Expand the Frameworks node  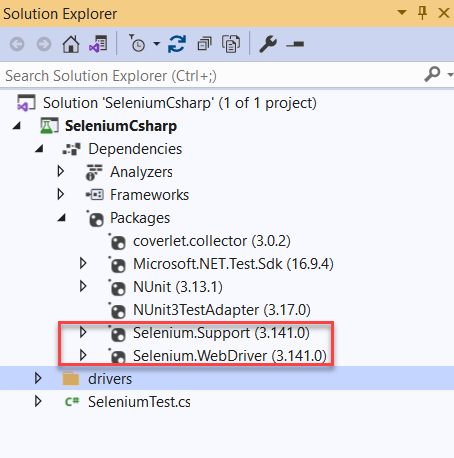click(x=60, y=194)
